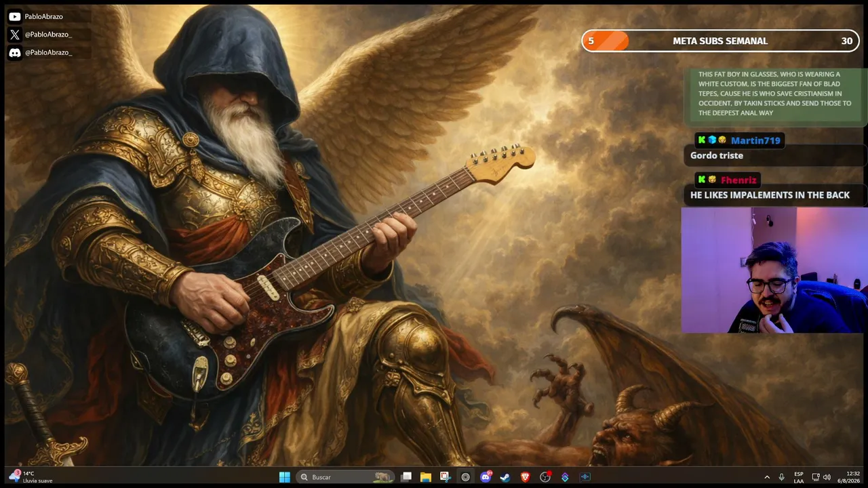
Task: Click the META SUBS SEMANAL goal bar
Action: [720, 41]
